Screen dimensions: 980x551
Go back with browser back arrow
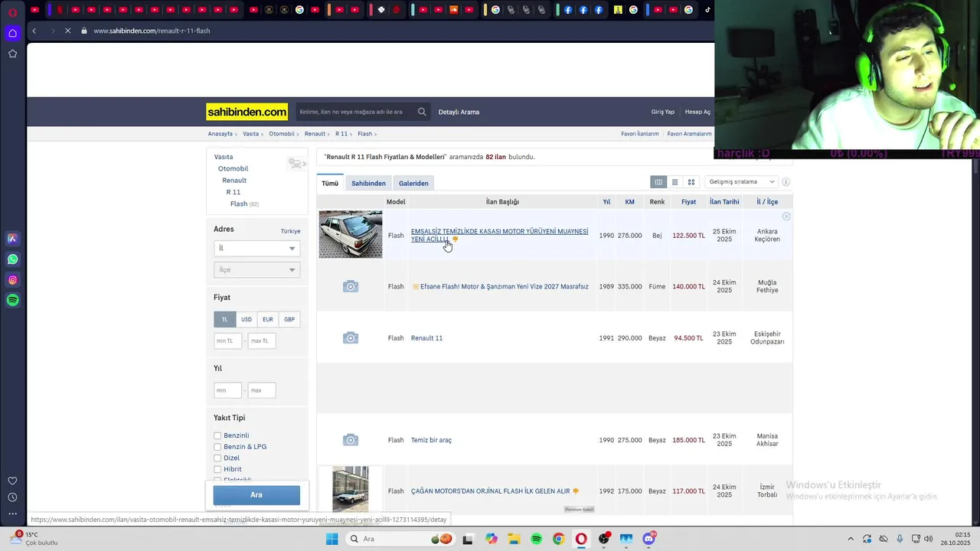click(34, 31)
